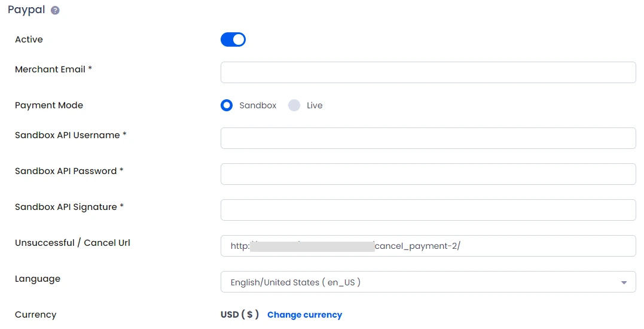Focus the Sandbox API Password field

pyautogui.click(x=428, y=174)
